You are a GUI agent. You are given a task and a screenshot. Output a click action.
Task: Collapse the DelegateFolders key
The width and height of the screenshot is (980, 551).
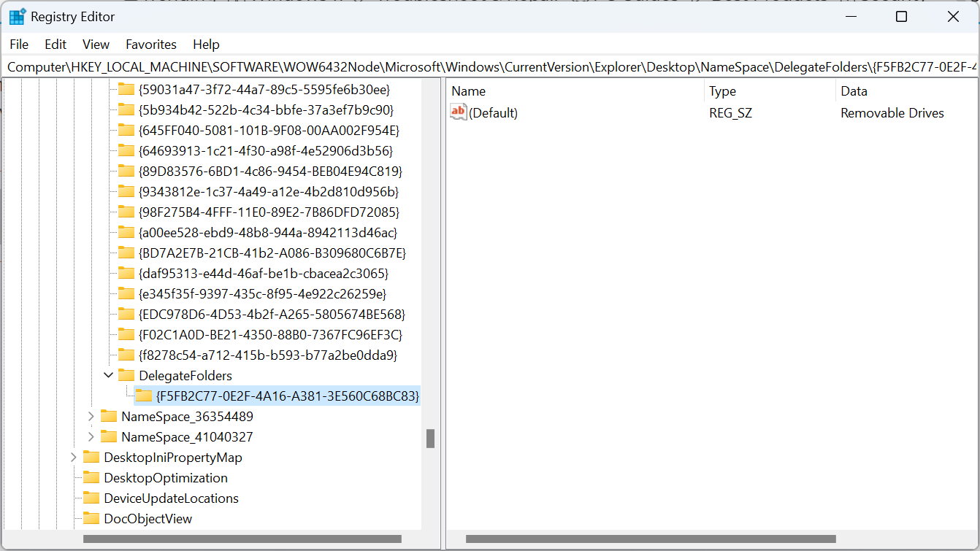coord(109,376)
